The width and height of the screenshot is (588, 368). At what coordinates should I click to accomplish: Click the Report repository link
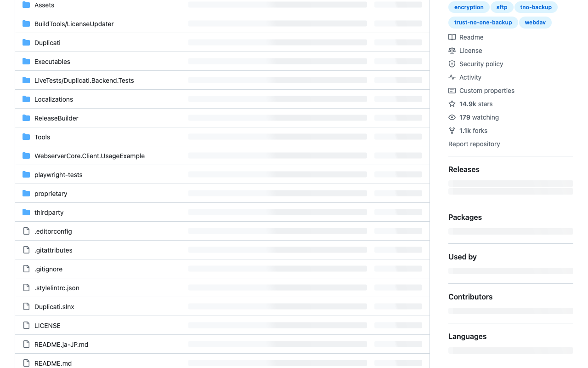click(474, 144)
